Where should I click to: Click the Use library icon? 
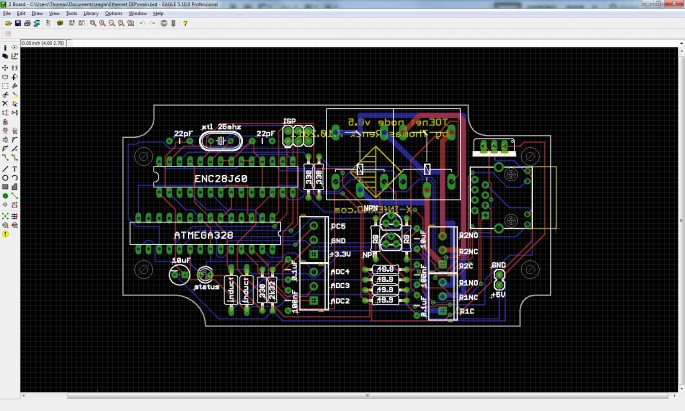point(60,23)
